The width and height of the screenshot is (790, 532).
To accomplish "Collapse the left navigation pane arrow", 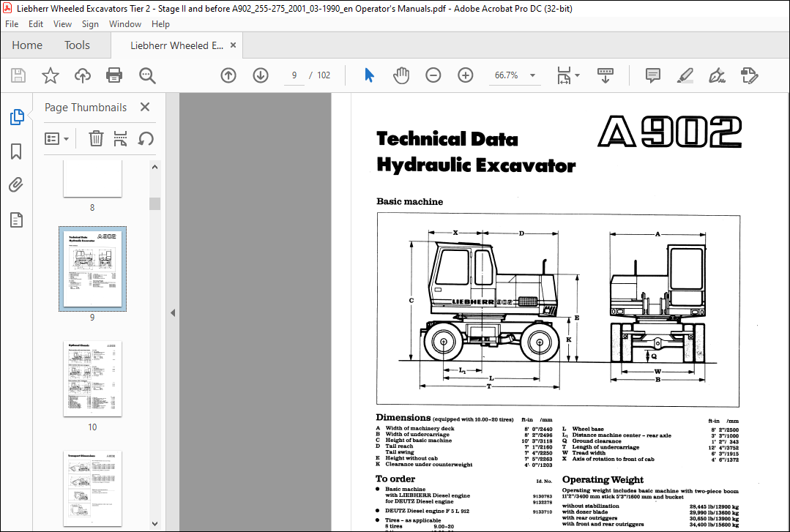I will pyautogui.click(x=173, y=313).
